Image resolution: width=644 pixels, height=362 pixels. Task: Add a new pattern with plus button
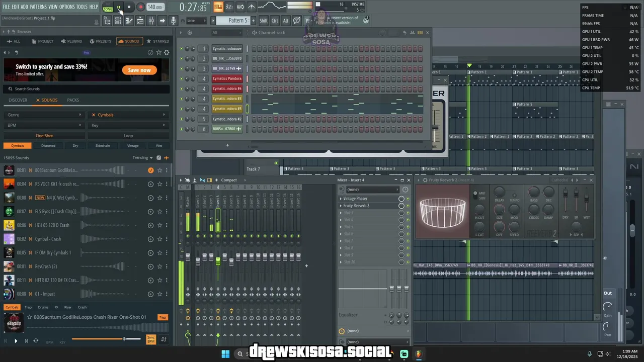[x=254, y=21]
